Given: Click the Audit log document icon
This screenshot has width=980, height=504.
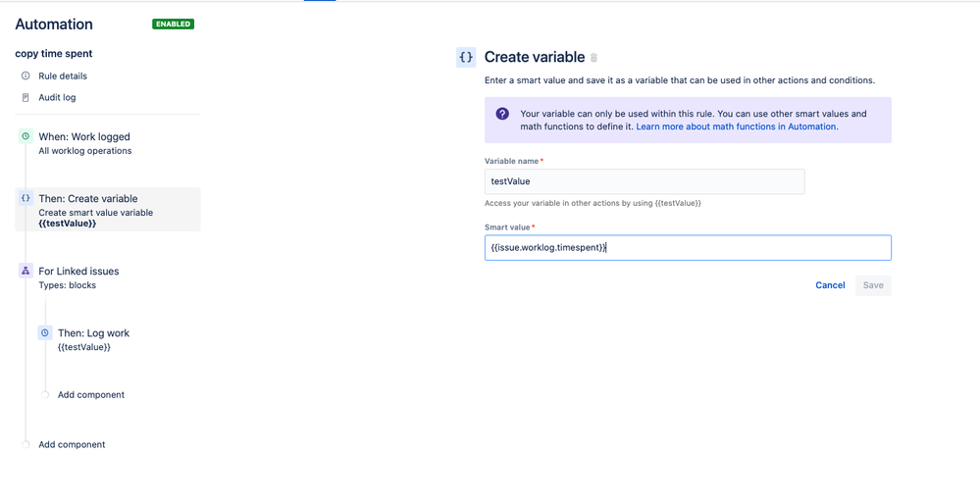Looking at the screenshot, I should coord(26,97).
